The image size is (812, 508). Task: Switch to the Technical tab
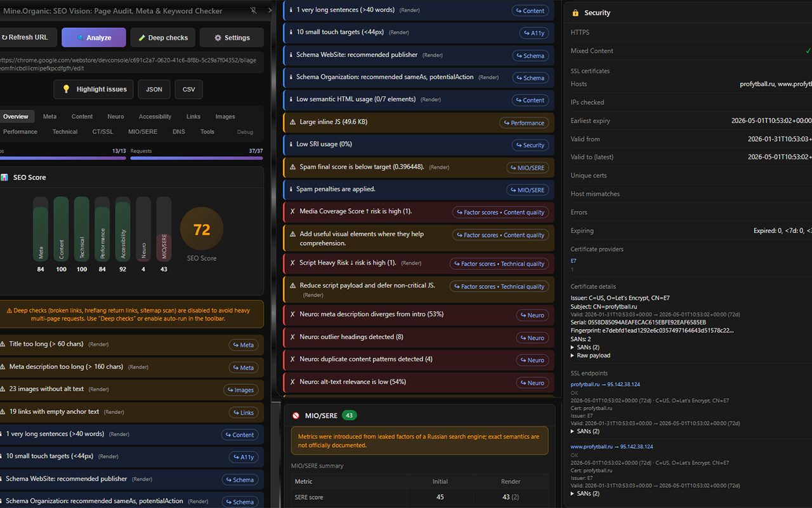[x=65, y=132]
